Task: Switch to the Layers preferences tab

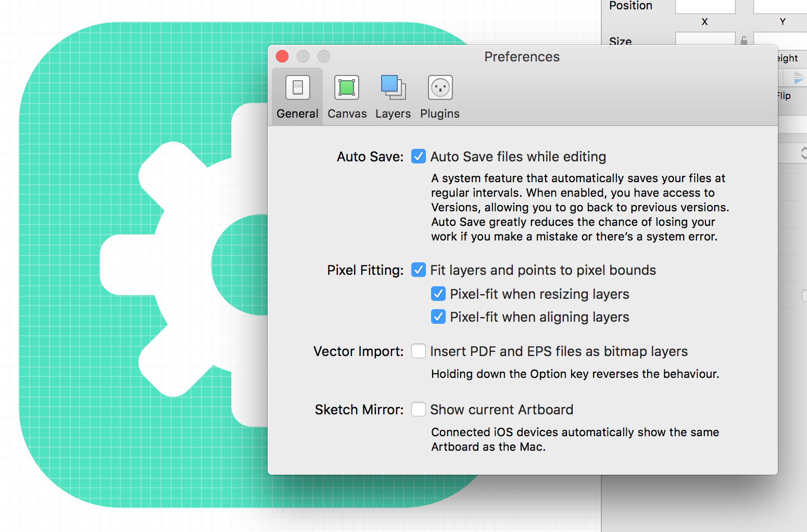Action: [x=393, y=97]
